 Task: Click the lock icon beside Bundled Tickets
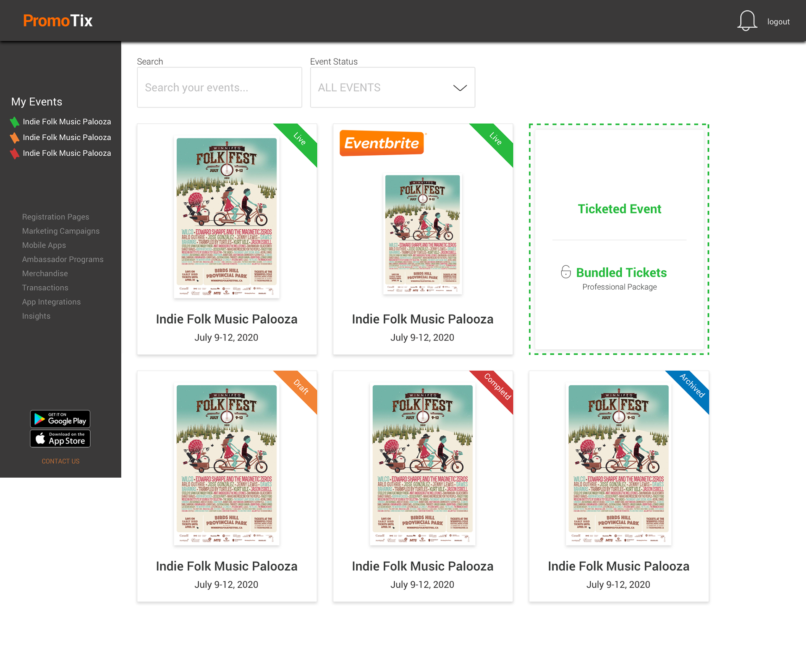click(565, 272)
